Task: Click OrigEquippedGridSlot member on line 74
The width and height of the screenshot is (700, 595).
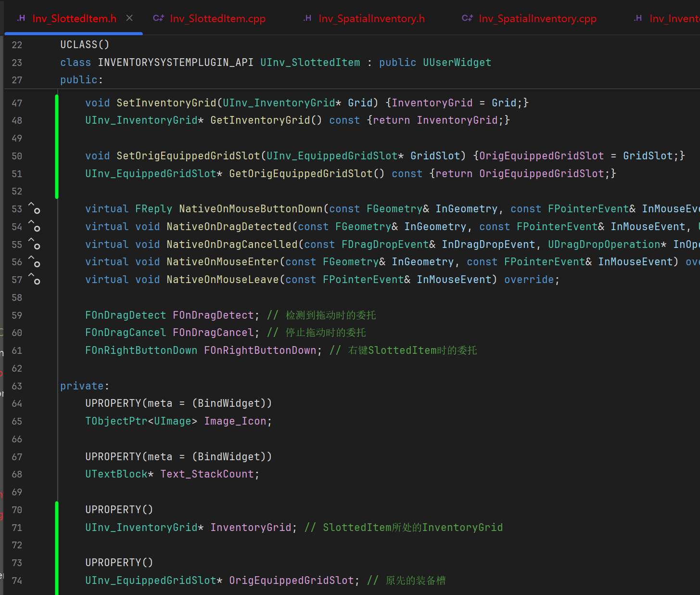Action: coord(292,580)
